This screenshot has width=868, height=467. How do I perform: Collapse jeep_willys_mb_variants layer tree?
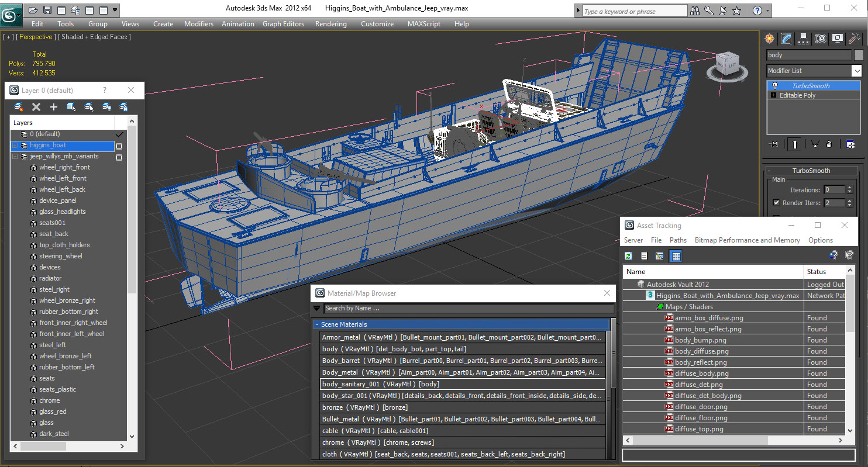(15, 157)
